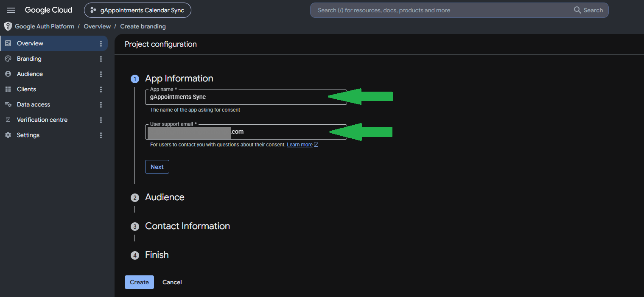Click the step 4 number badge
This screenshot has width=644, height=297.
[x=135, y=255]
